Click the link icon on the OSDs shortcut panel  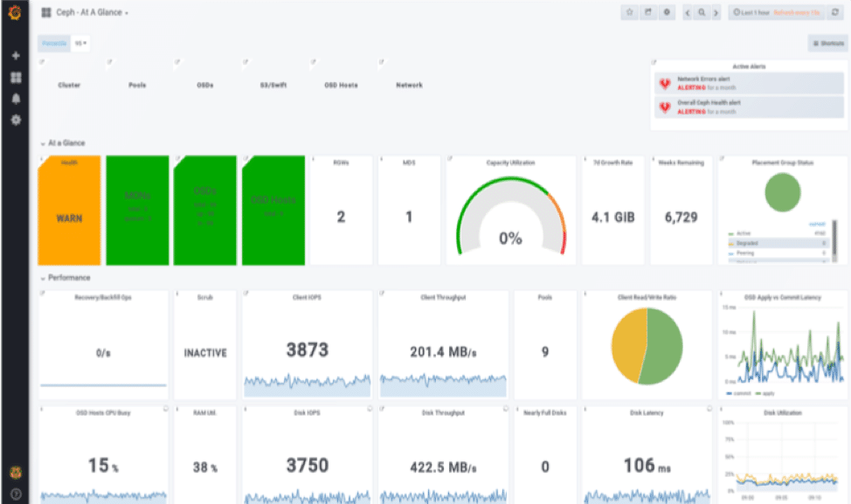point(177,62)
